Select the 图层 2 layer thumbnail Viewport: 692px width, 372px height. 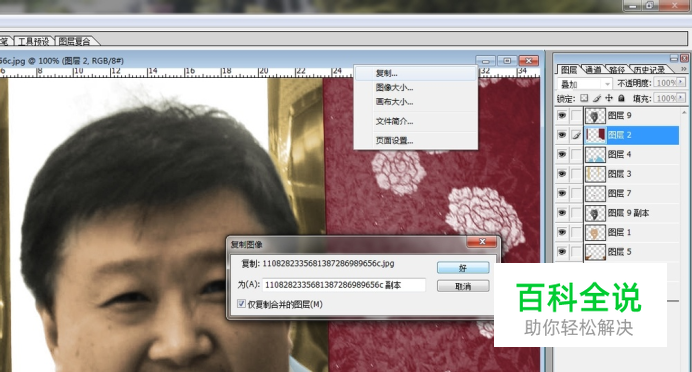(x=595, y=135)
